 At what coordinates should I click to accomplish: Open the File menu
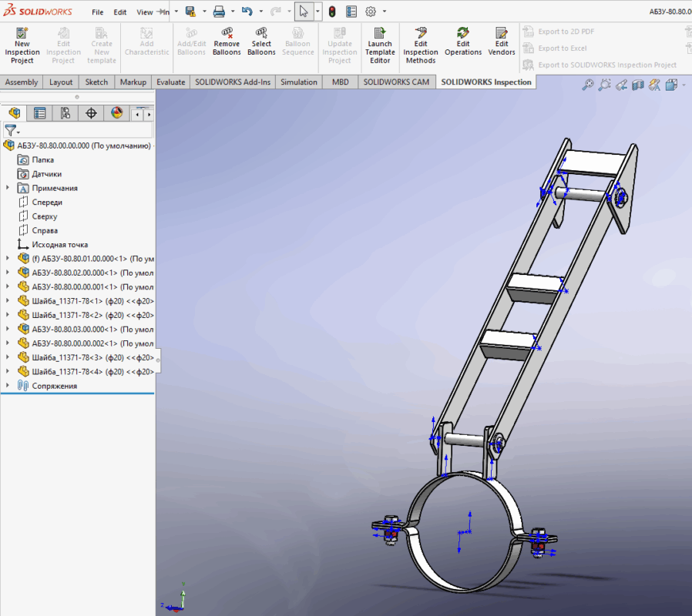tap(97, 12)
